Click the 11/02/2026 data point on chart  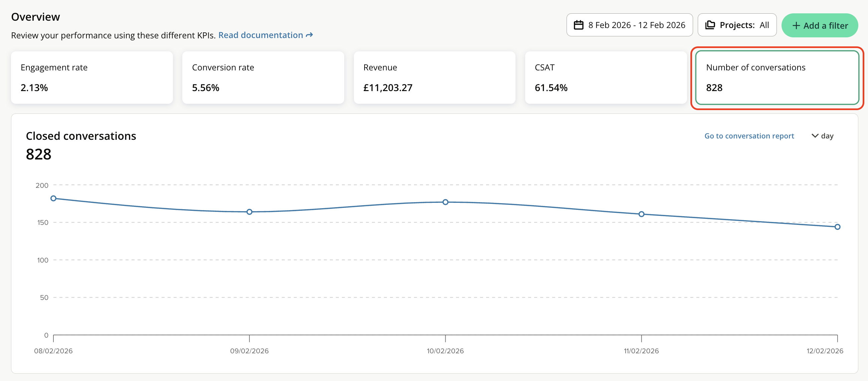click(641, 214)
